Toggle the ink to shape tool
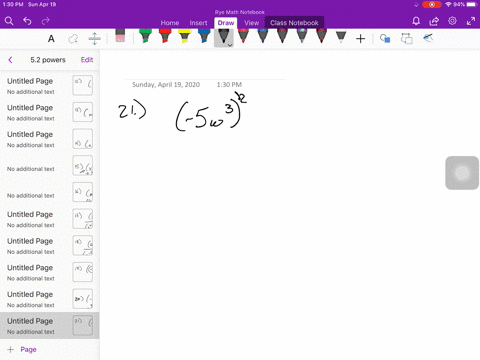Viewport: 480px width, 360px height. (407, 39)
